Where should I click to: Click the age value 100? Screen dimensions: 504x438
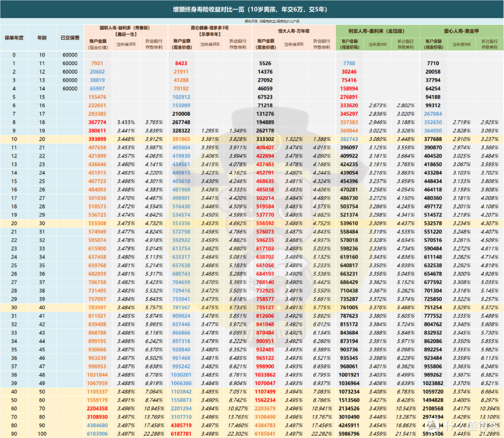coord(42,434)
